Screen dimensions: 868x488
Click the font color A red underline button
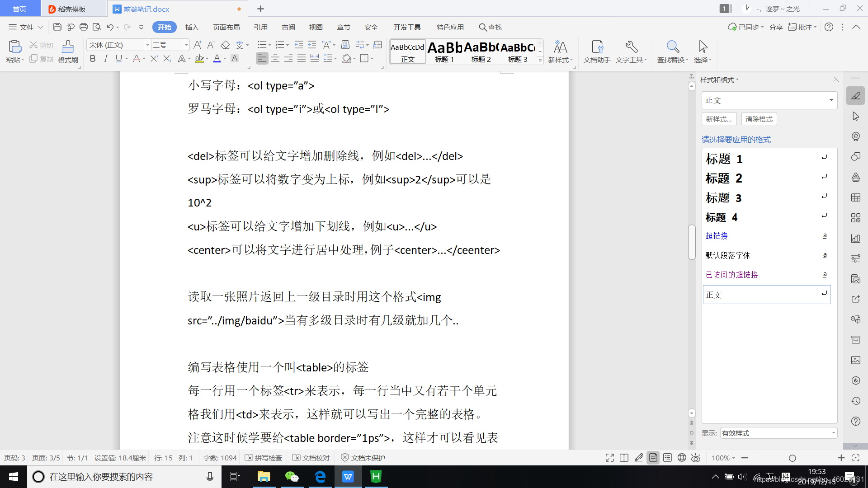point(217,58)
